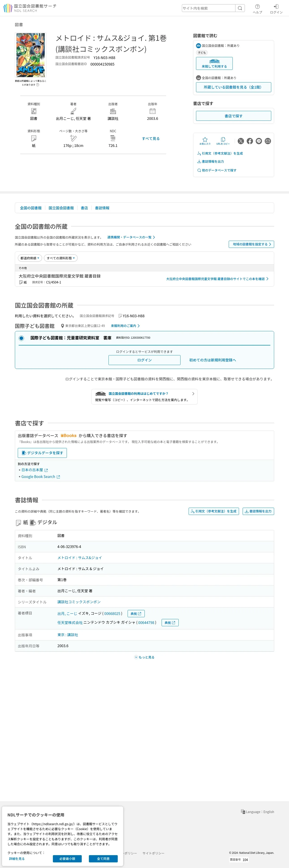The image size is (289, 868).
Task: Open 来館利用のご案内 link
Action: tap(125, 326)
